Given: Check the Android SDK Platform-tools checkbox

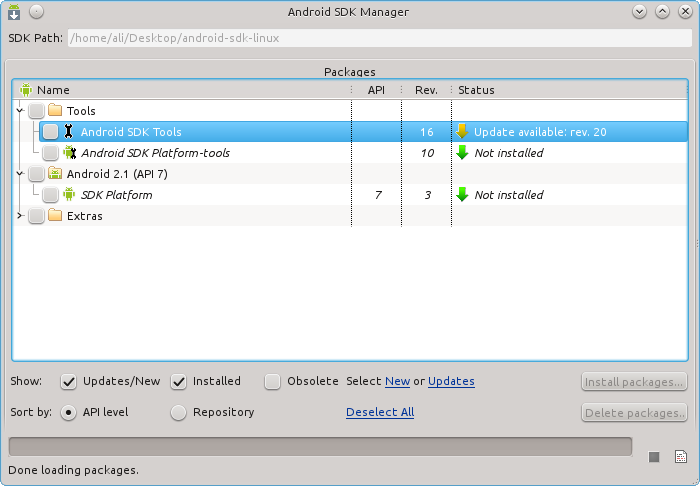Looking at the screenshot, I should point(50,153).
